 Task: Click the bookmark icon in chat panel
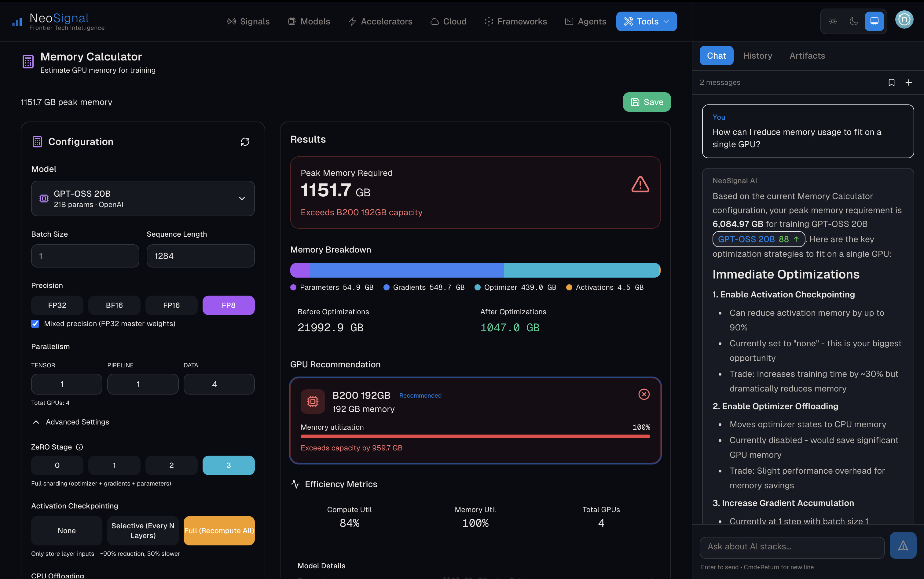coord(891,82)
